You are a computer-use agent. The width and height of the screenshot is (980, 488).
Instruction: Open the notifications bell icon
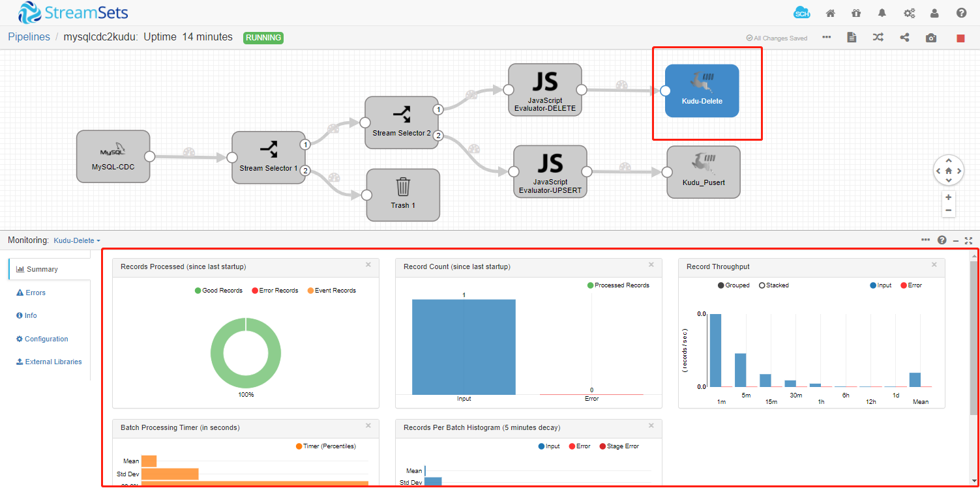tap(882, 13)
